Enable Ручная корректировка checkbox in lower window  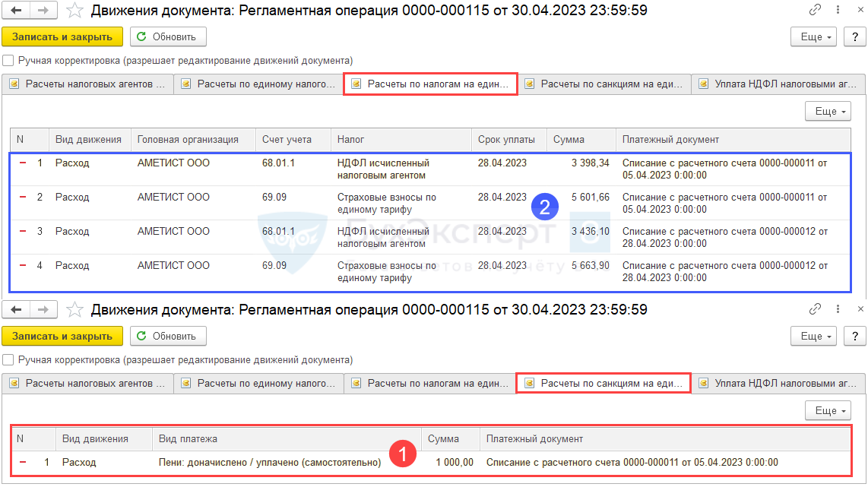[8, 359]
